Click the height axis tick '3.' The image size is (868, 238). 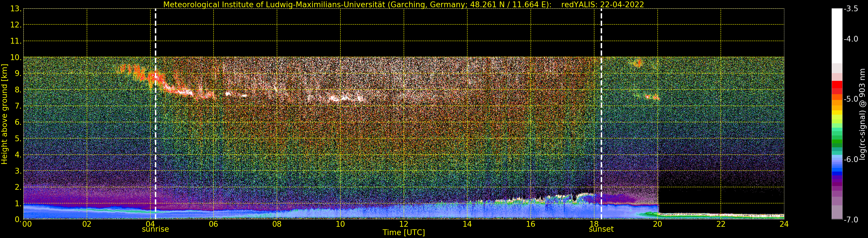tap(18, 171)
